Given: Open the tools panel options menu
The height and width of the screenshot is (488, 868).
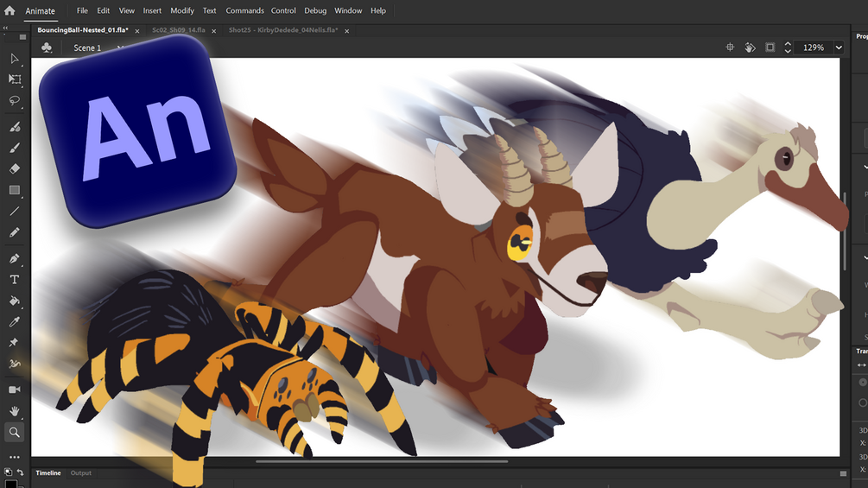Looking at the screenshot, I should click(x=22, y=37).
